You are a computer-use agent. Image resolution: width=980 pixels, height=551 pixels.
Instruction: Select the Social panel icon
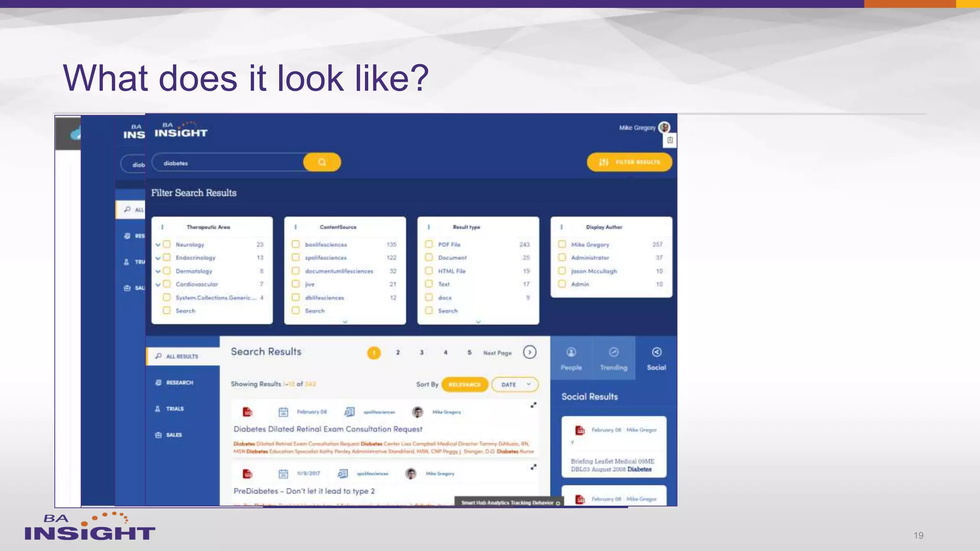tap(657, 353)
